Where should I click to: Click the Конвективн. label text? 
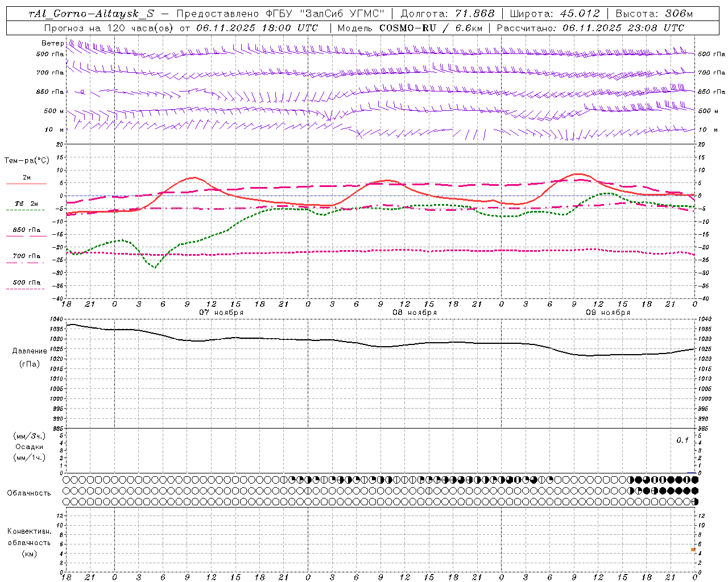tap(29, 531)
